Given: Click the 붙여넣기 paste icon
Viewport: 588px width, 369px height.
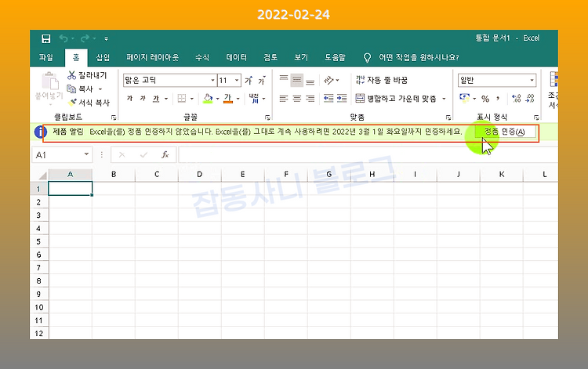Looking at the screenshot, I should pyautogui.click(x=49, y=81).
